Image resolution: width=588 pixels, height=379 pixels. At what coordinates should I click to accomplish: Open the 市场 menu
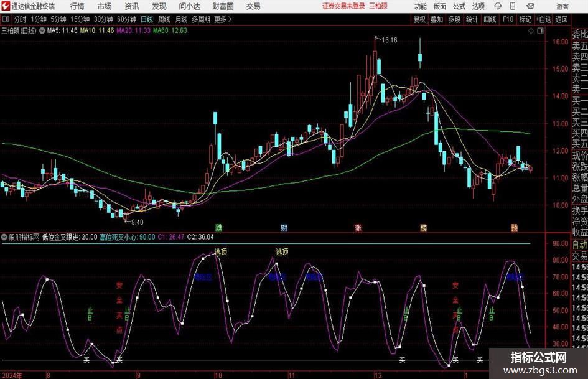105,6
